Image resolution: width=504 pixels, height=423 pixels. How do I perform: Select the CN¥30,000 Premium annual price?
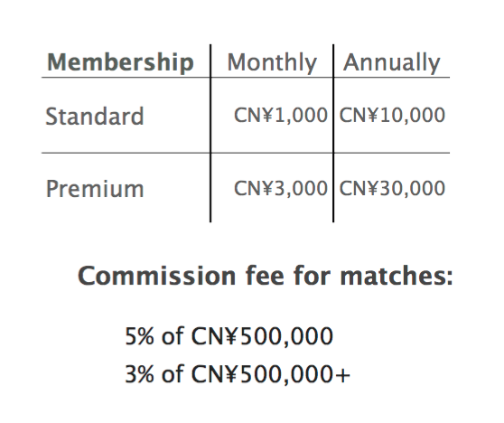[392, 189]
